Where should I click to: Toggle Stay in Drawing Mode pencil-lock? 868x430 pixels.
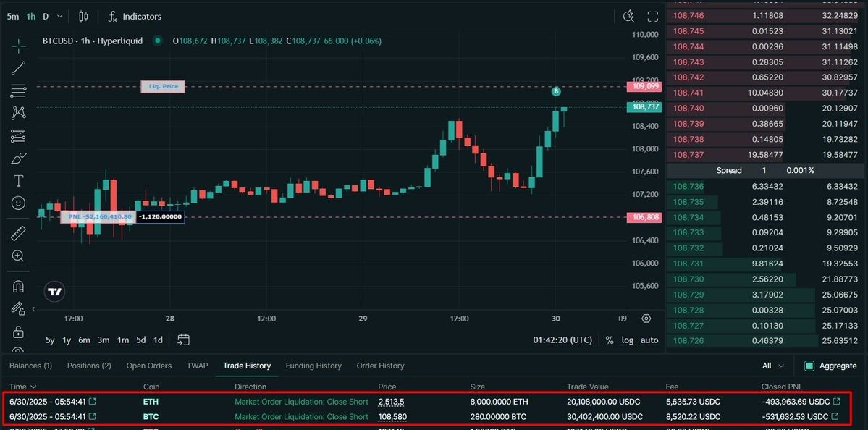18,308
